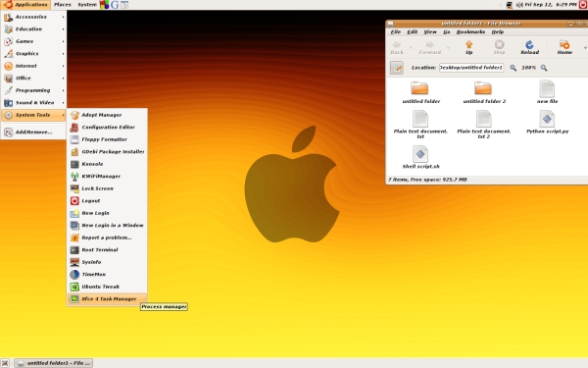The width and height of the screenshot is (588, 368).
Task: Choose Logout from System Tools
Action: pos(107,201)
